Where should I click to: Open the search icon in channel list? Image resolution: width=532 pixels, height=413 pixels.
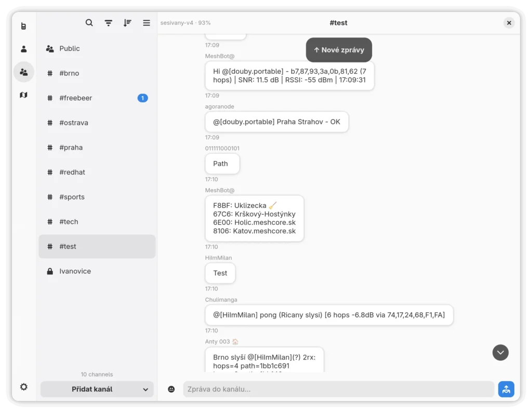click(x=89, y=23)
